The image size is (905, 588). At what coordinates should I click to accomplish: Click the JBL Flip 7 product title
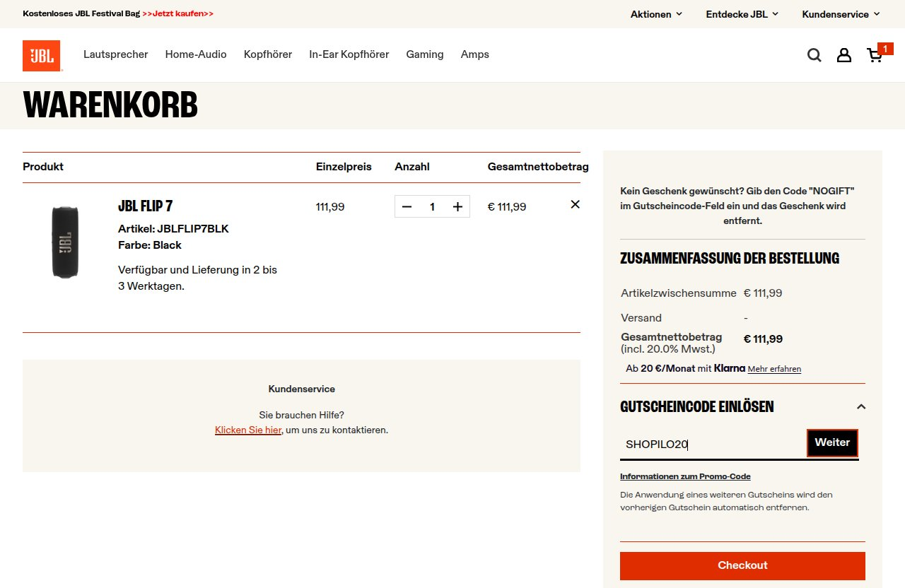(146, 206)
